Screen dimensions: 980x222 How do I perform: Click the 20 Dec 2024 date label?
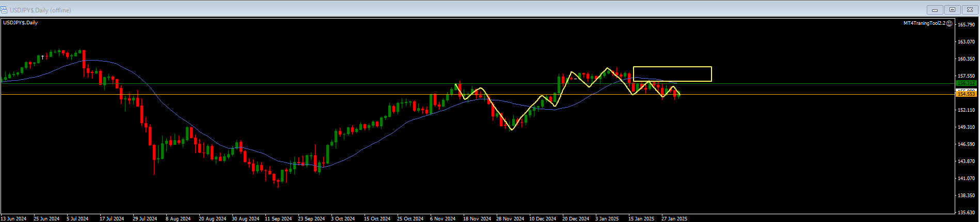[x=576, y=219]
